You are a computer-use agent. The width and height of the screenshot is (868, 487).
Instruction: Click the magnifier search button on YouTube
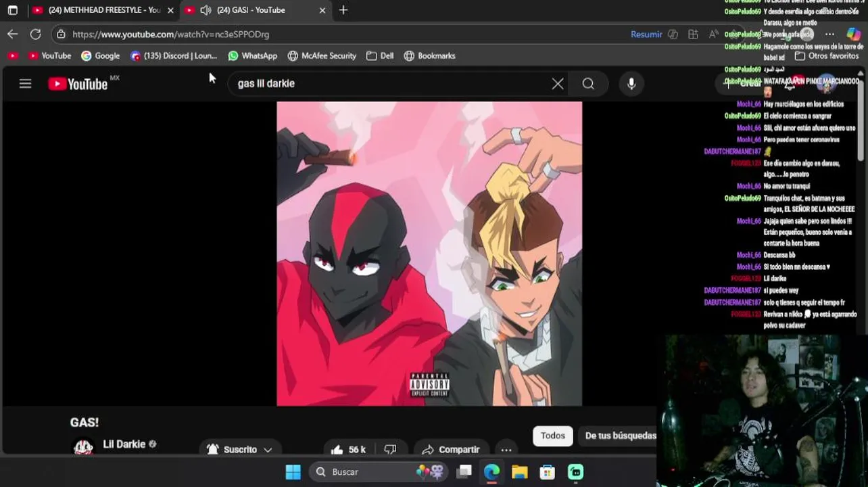[x=588, y=84]
